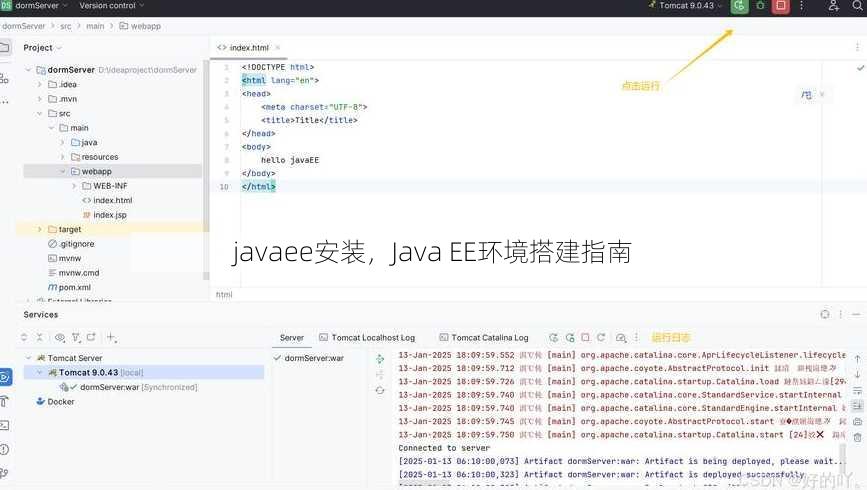The width and height of the screenshot is (867, 490).
Task: Click the webapp breadcrumb in navigation bar
Action: [x=140, y=26]
